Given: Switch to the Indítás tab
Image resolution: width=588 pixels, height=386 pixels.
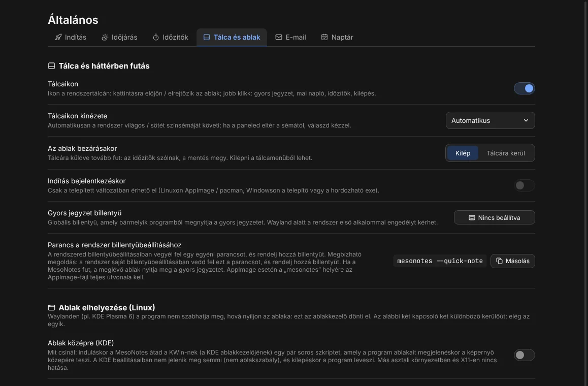Looking at the screenshot, I should [x=71, y=37].
